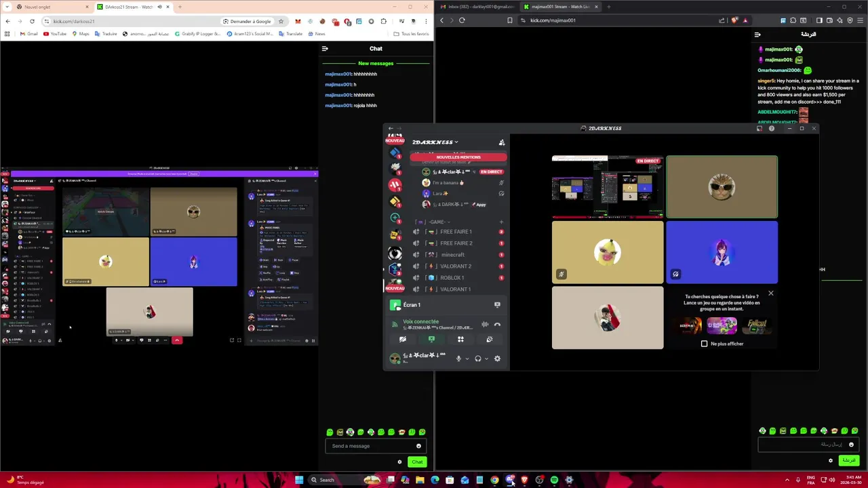Open Scream activity thumbnail
This screenshot has width=868, height=488.
point(687,326)
